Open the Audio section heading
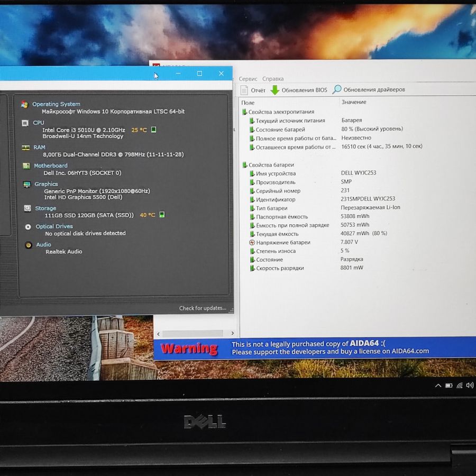This screenshot has width=476, height=476. tap(44, 245)
